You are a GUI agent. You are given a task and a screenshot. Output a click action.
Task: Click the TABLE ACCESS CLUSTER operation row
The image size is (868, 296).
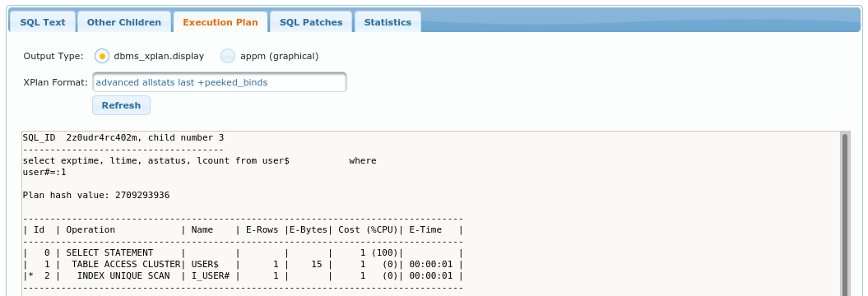tap(243, 265)
